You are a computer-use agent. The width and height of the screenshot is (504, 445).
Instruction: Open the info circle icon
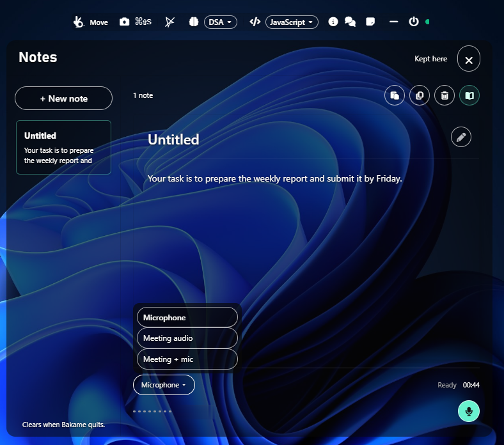click(333, 22)
